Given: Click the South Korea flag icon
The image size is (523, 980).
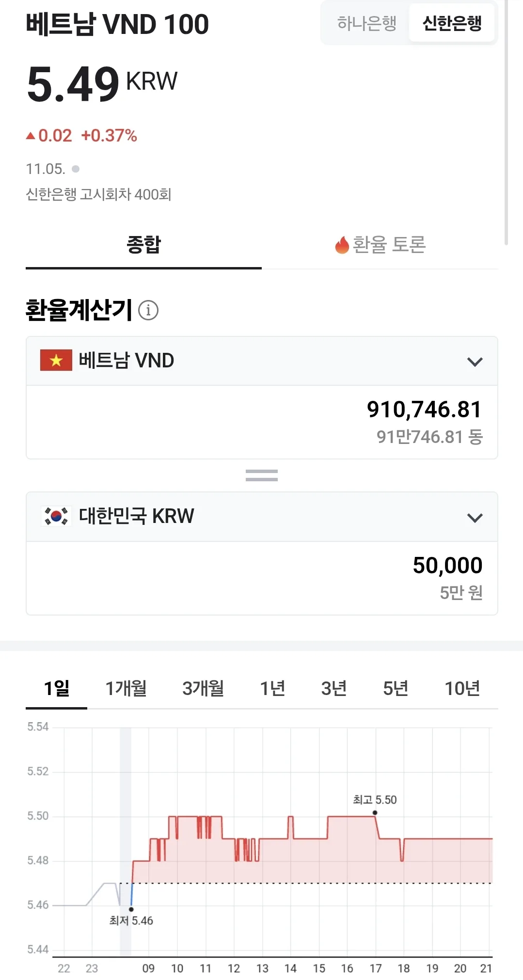Looking at the screenshot, I should click(x=56, y=516).
